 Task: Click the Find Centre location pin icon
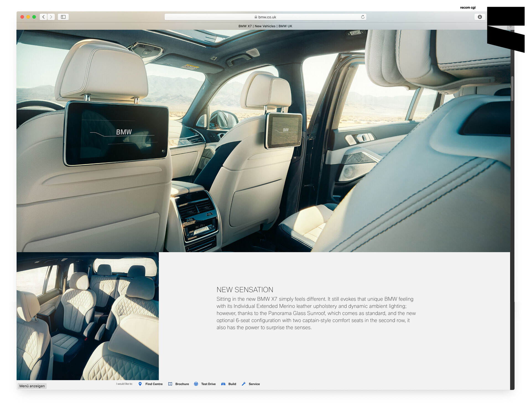(140, 384)
